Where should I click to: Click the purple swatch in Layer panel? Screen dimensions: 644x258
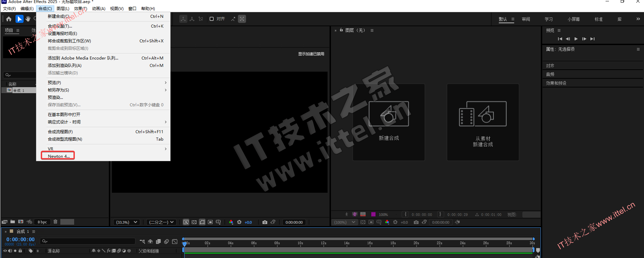point(373,214)
